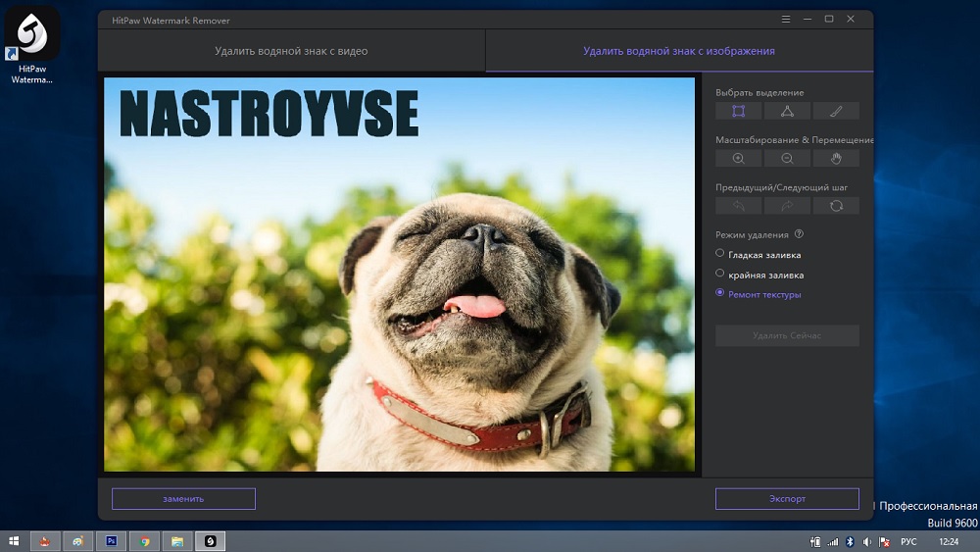Select the rectangular marquee selection tool
980x552 pixels.
coord(739,111)
